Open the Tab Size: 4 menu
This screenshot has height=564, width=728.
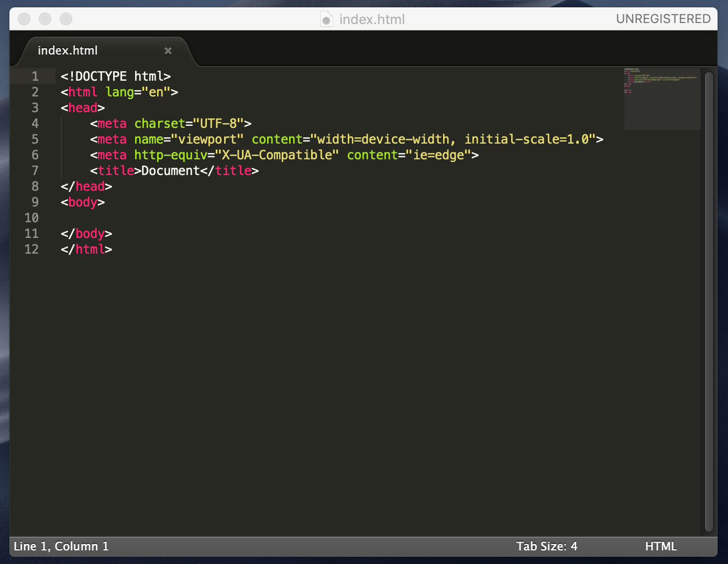(x=547, y=546)
